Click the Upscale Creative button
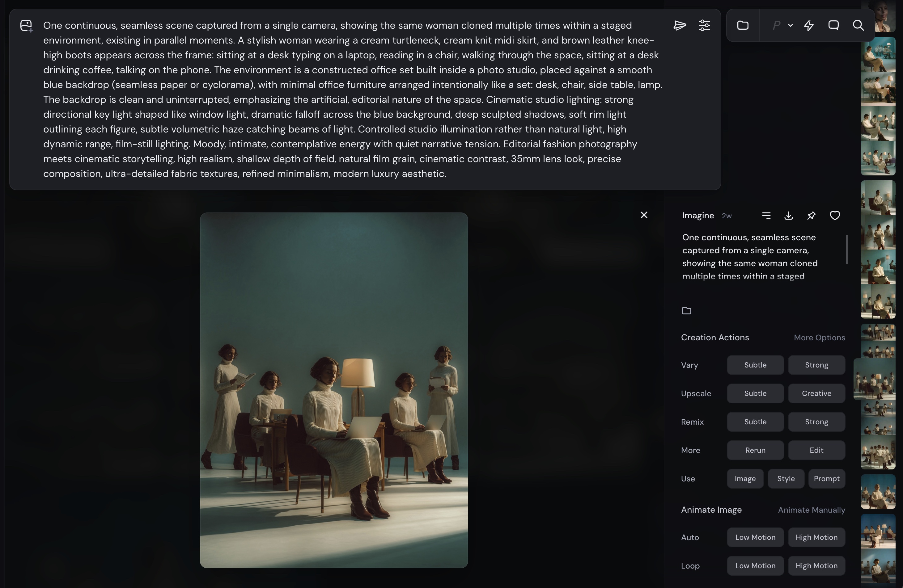This screenshot has height=588, width=903. pyautogui.click(x=816, y=393)
